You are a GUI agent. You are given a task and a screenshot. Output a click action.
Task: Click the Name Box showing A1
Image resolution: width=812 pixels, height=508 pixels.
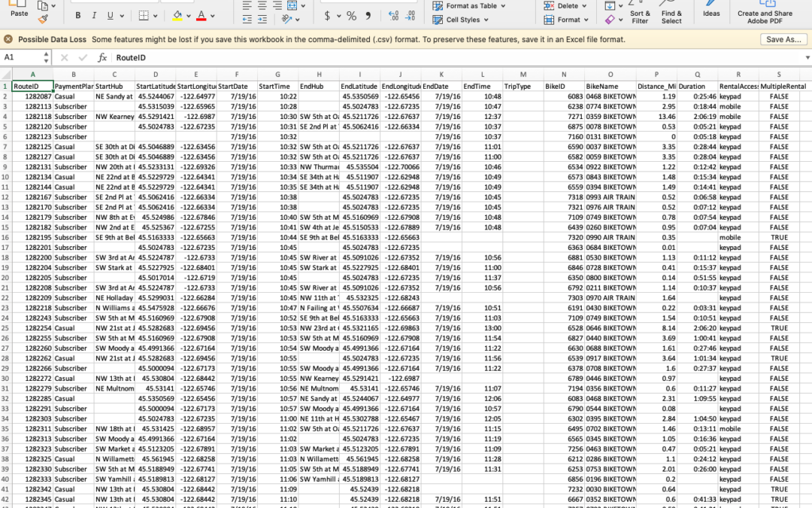click(x=23, y=57)
